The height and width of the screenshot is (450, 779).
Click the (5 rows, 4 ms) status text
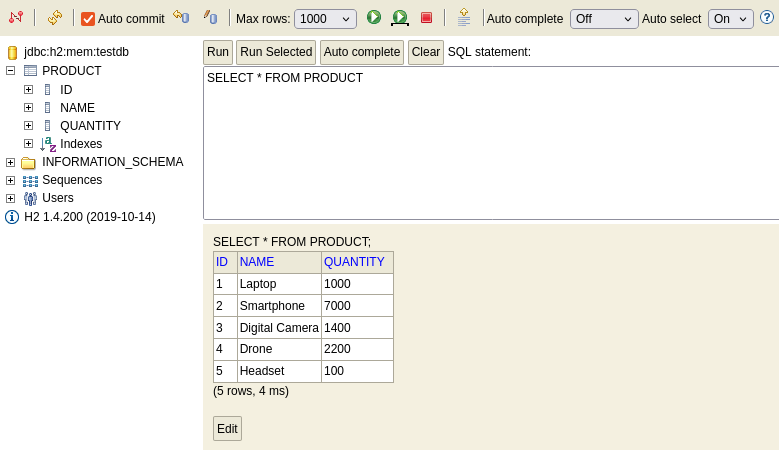(x=251, y=391)
